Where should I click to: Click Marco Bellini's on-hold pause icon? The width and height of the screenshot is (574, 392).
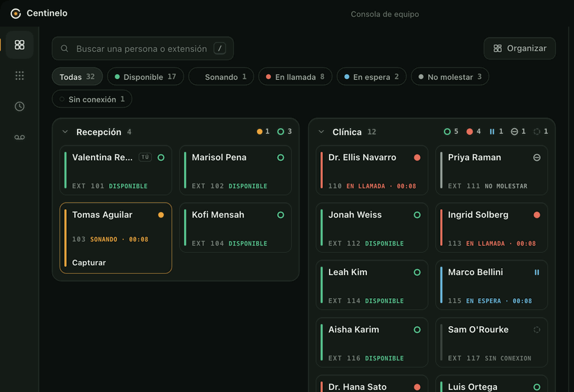537,272
